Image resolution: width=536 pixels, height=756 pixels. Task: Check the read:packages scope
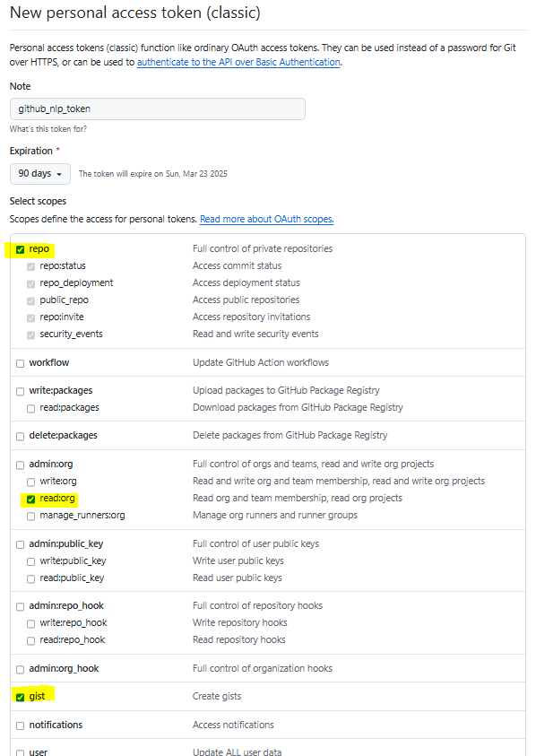30,408
